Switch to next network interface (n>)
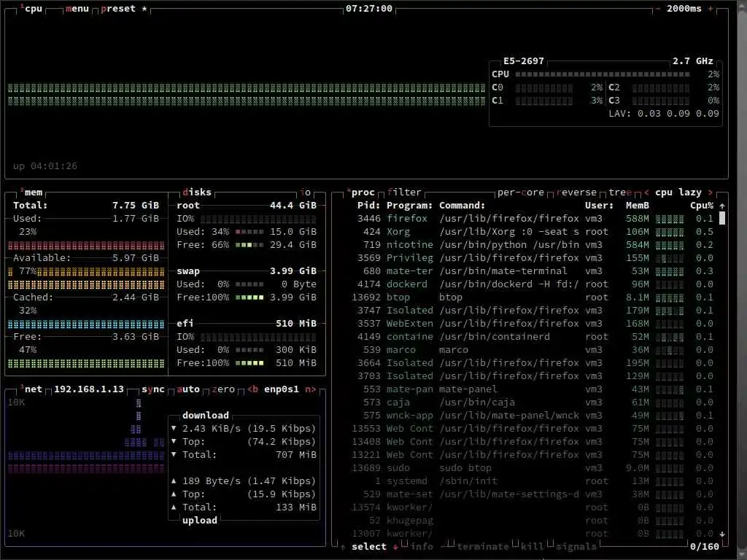This screenshot has width=747, height=560. (x=311, y=389)
